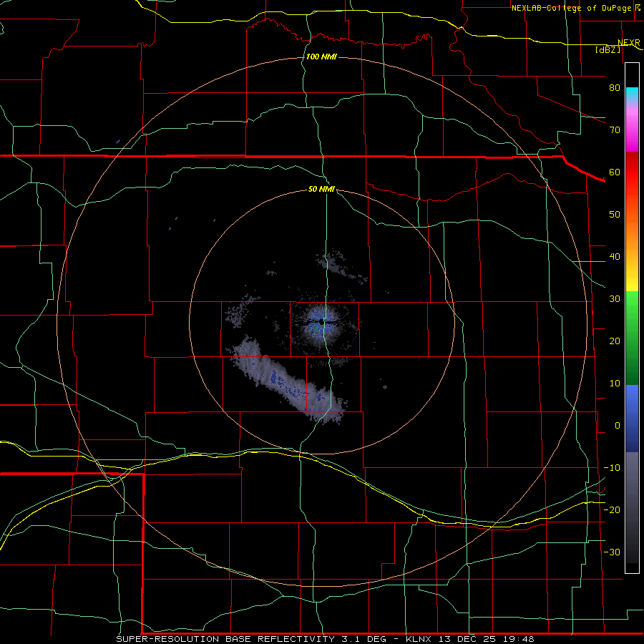The height and width of the screenshot is (644, 644).
Task: Click the '13 DEC 25' date text
Action: [467, 639]
